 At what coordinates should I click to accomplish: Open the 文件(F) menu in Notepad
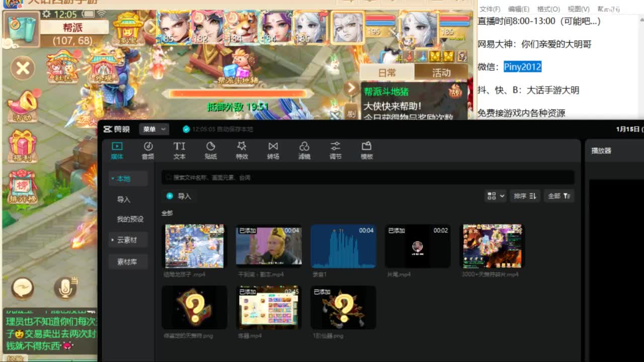click(x=490, y=9)
